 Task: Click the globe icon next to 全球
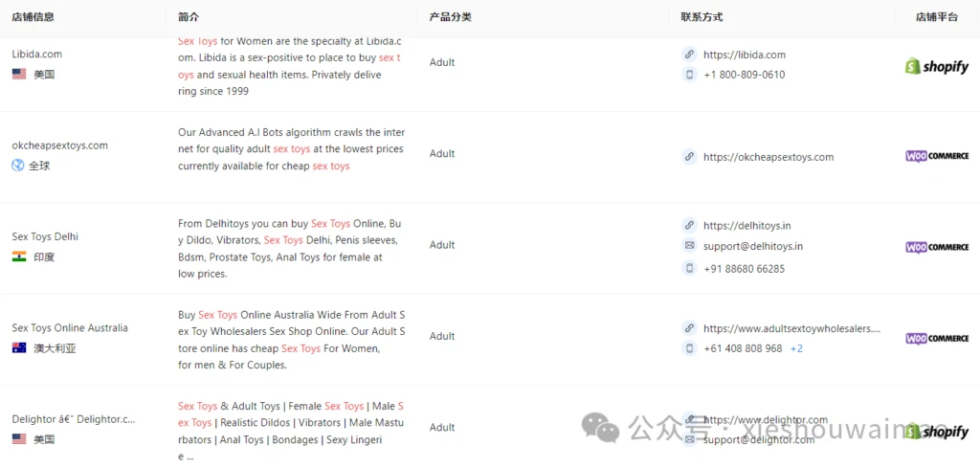click(18, 166)
